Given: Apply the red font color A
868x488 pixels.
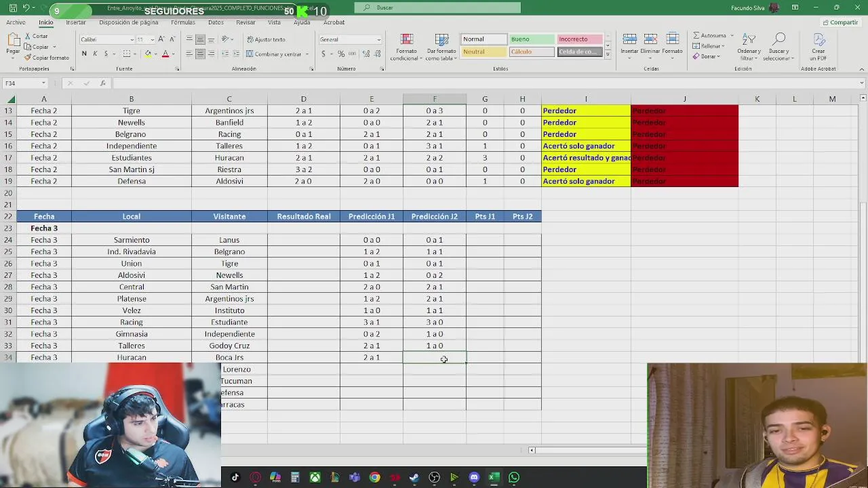Looking at the screenshot, I should coord(165,54).
